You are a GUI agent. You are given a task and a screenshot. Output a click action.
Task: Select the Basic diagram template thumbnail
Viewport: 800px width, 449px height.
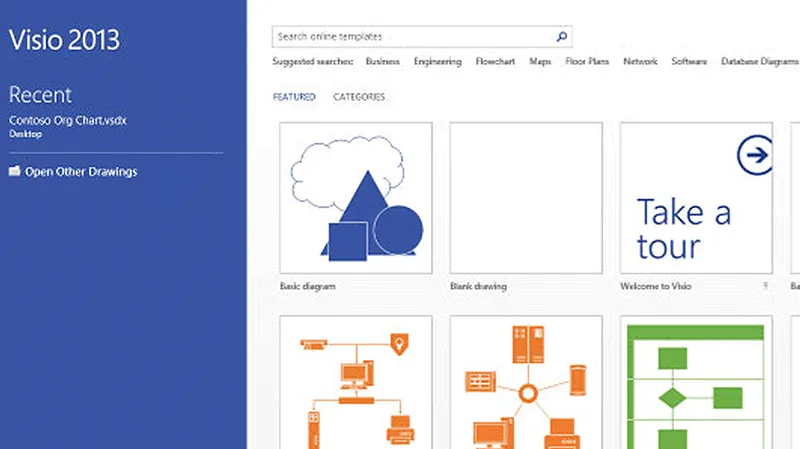(356, 198)
